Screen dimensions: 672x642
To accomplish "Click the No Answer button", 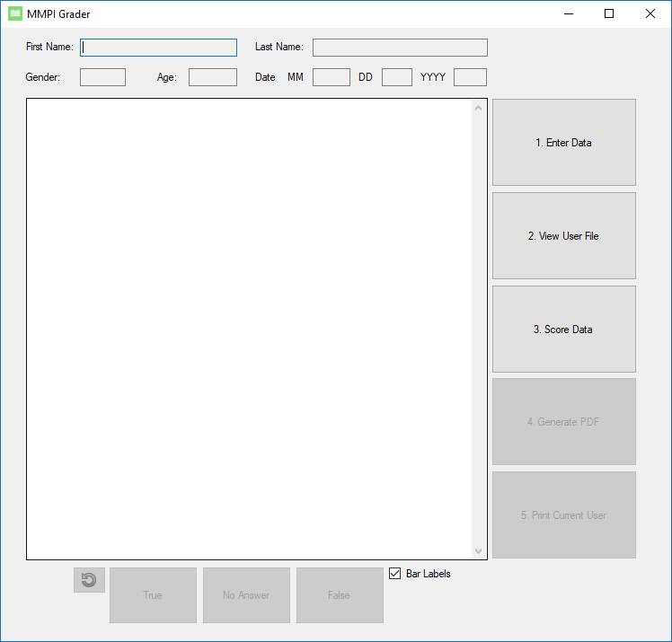I will (x=246, y=595).
